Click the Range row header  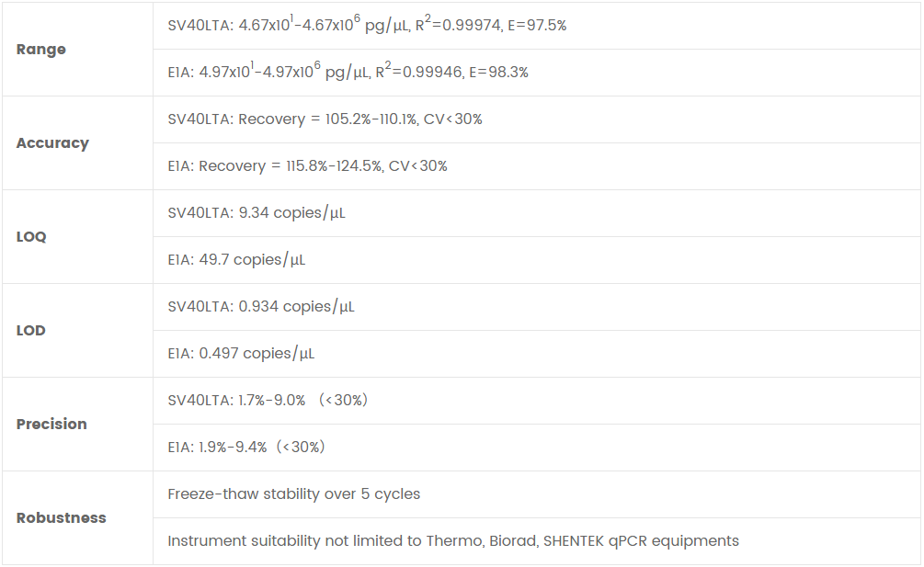pyautogui.click(x=41, y=50)
